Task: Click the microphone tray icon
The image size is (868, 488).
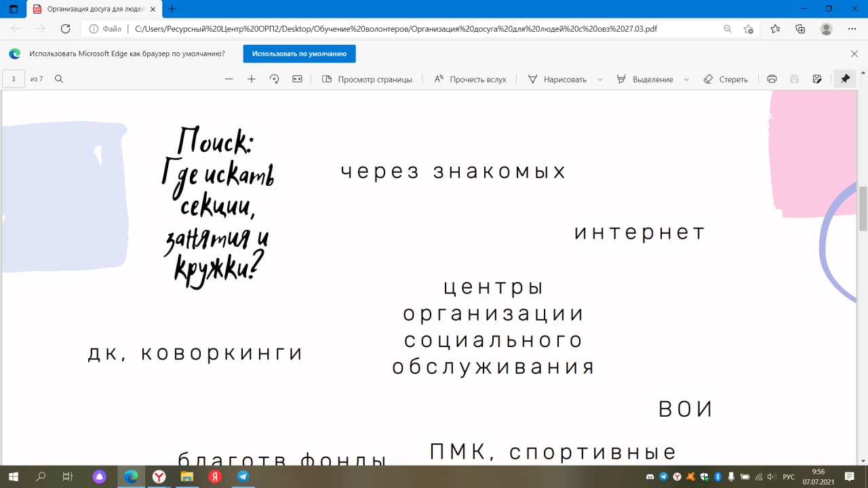Action: pos(732,477)
